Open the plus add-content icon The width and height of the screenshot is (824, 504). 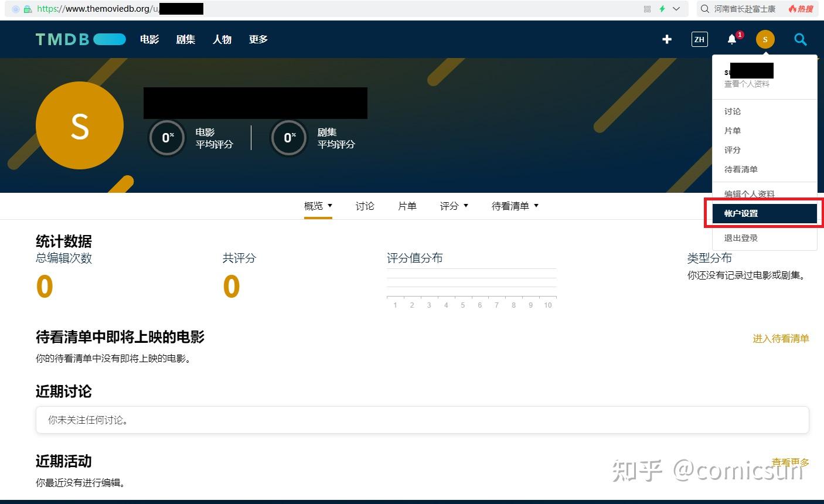666,39
